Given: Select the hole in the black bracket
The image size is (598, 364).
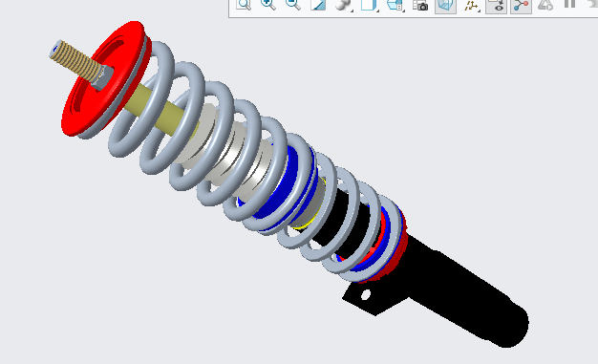Looking at the screenshot, I should click(365, 295).
